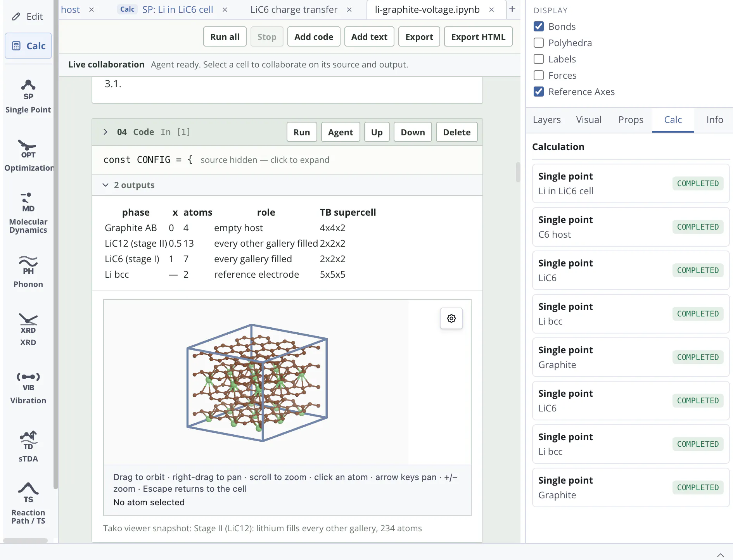Screen dimensions: 733x560
Task: Open the LiC6 charge transfer tab
Action: [x=294, y=9]
